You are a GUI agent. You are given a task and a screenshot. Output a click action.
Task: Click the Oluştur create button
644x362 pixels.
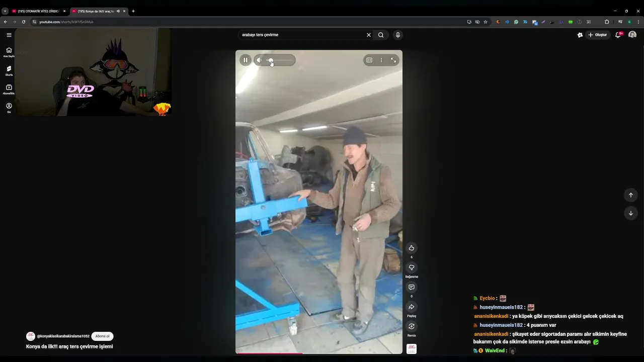click(598, 35)
